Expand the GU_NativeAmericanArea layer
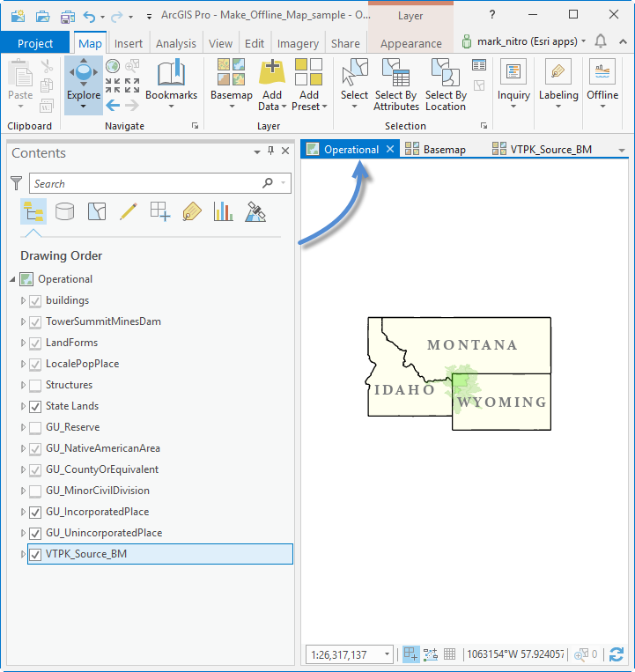 coord(23,448)
